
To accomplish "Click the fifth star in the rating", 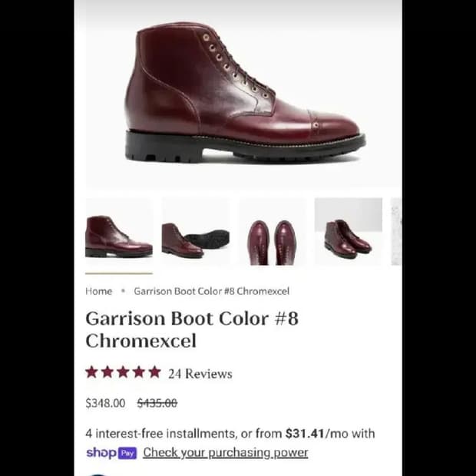I will point(155,372).
